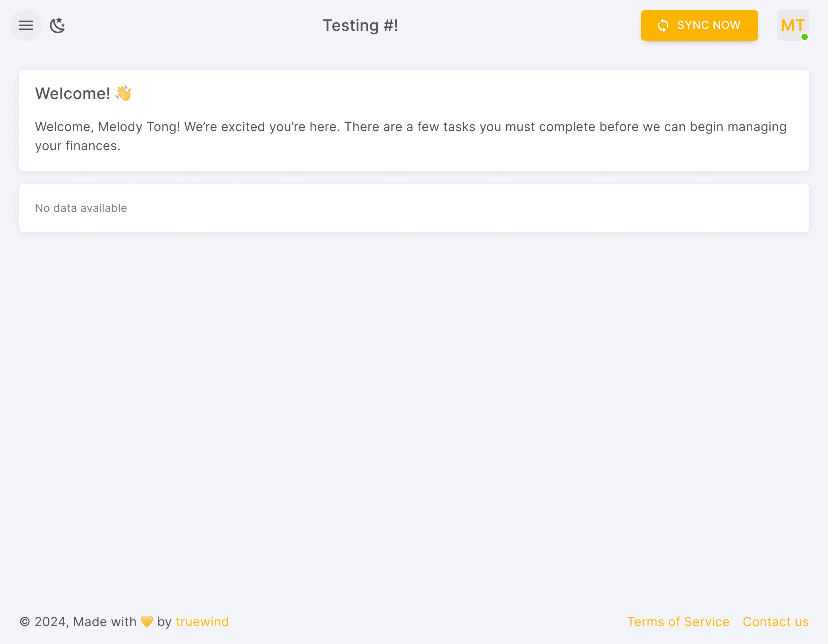Open the account dropdown from the MT avatar

792,25
